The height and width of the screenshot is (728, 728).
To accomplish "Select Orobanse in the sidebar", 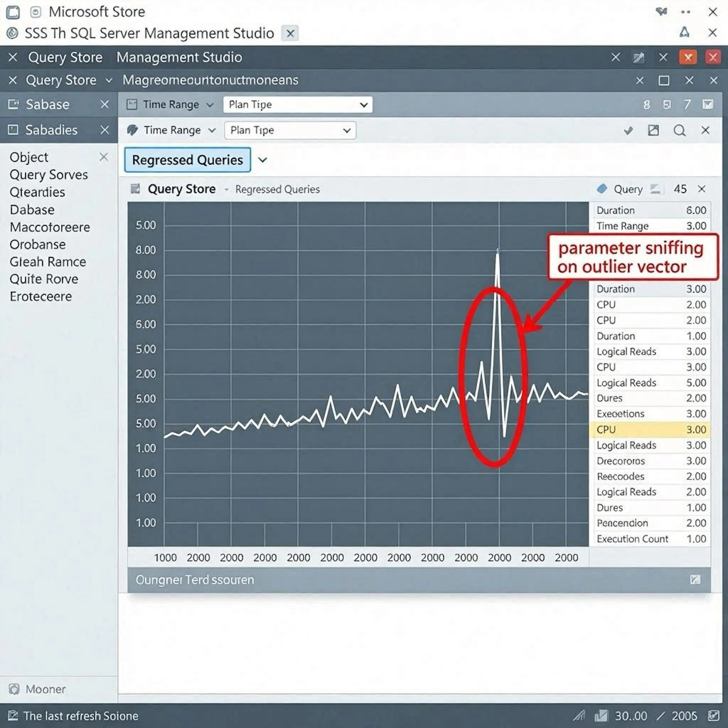I will pyautogui.click(x=38, y=245).
